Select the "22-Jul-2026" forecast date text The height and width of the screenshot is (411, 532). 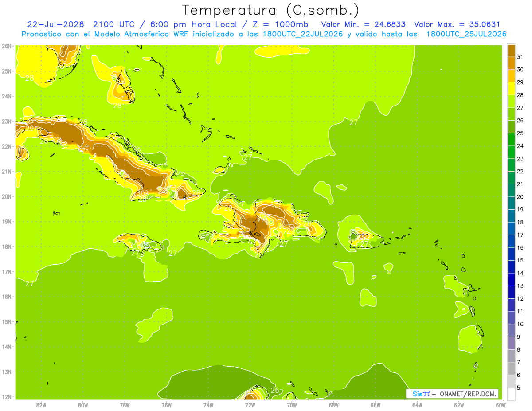click(56, 24)
